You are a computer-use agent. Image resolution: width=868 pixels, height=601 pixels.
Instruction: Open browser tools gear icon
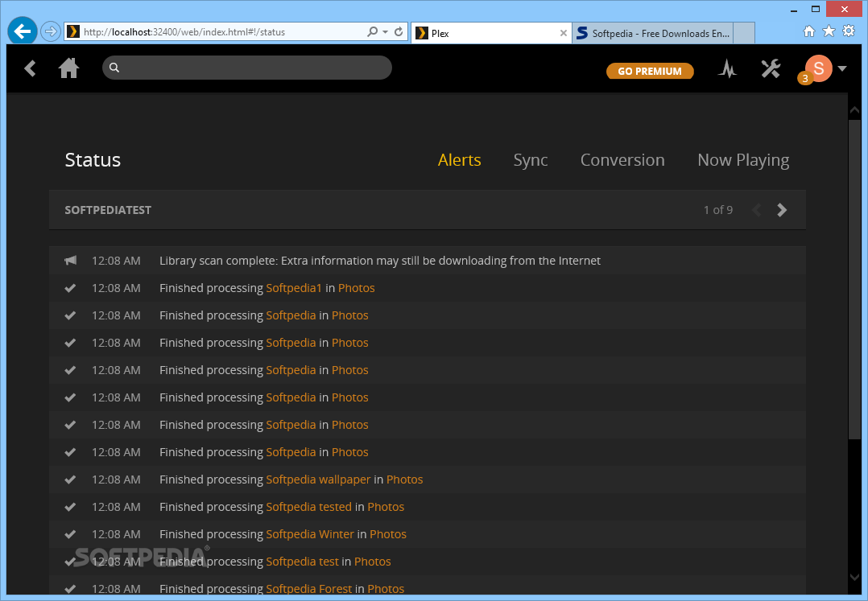tap(849, 31)
